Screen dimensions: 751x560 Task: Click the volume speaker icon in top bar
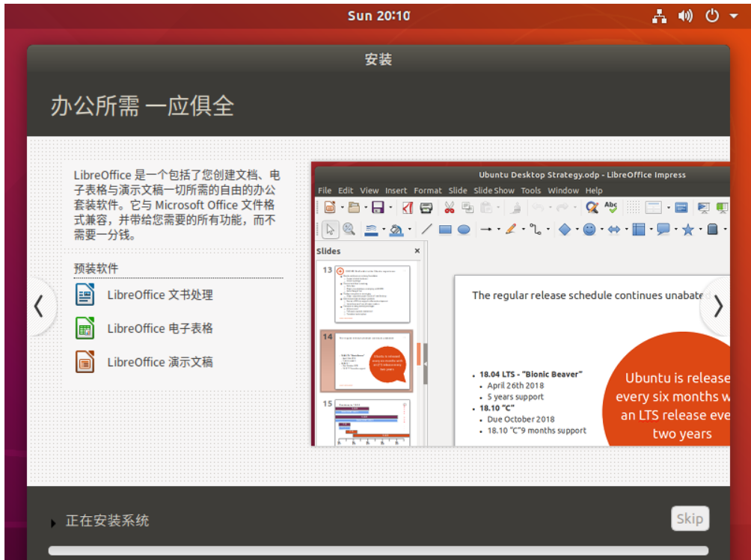(x=685, y=16)
